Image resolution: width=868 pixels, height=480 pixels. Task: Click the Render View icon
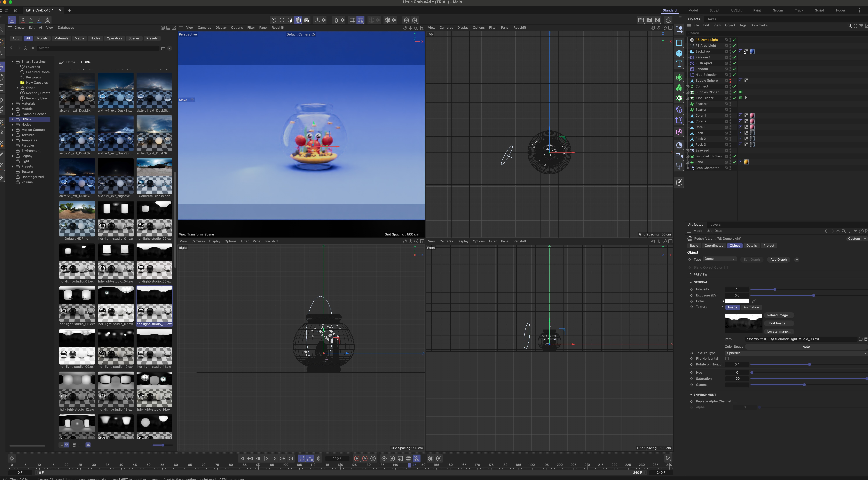pyautogui.click(x=641, y=20)
